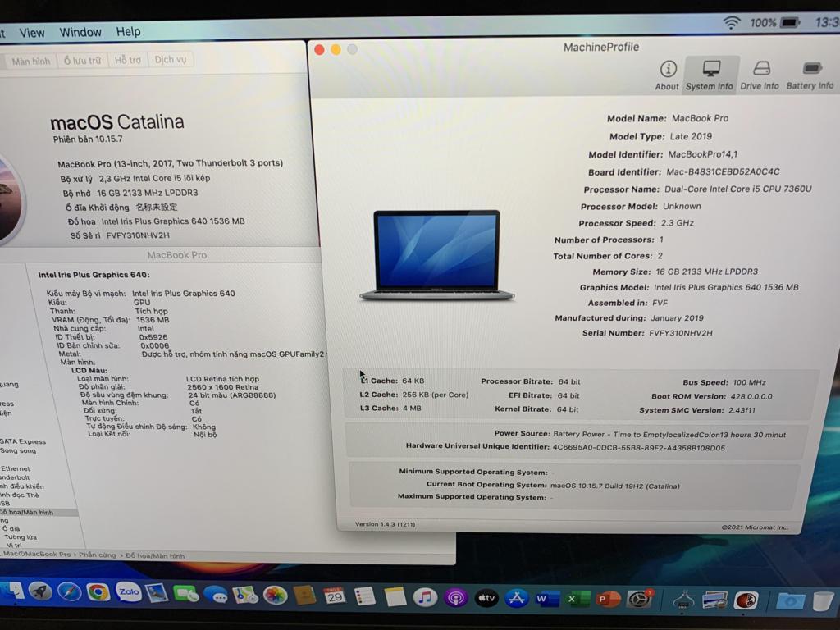Click the clock in menu bar
The image size is (840, 630).
tap(827, 22)
